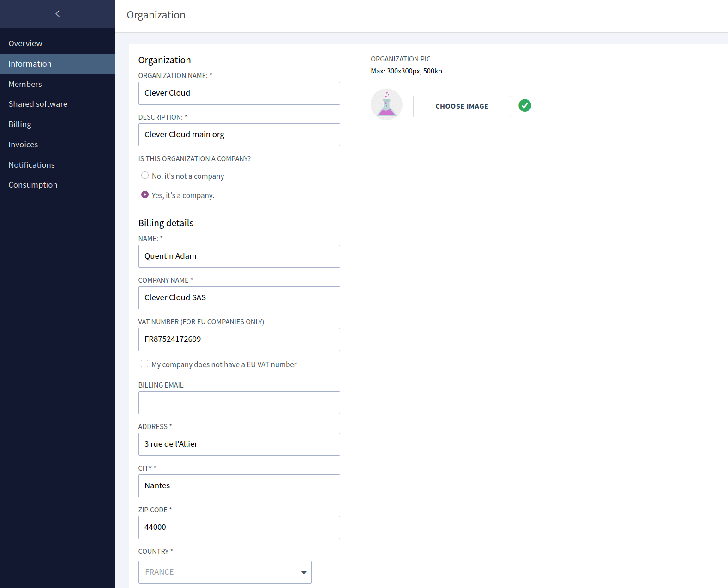Image resolution: width=728 pixels, height=588 pixels.
Task: Click the Organization Name input field
Action: click(239, 93)
